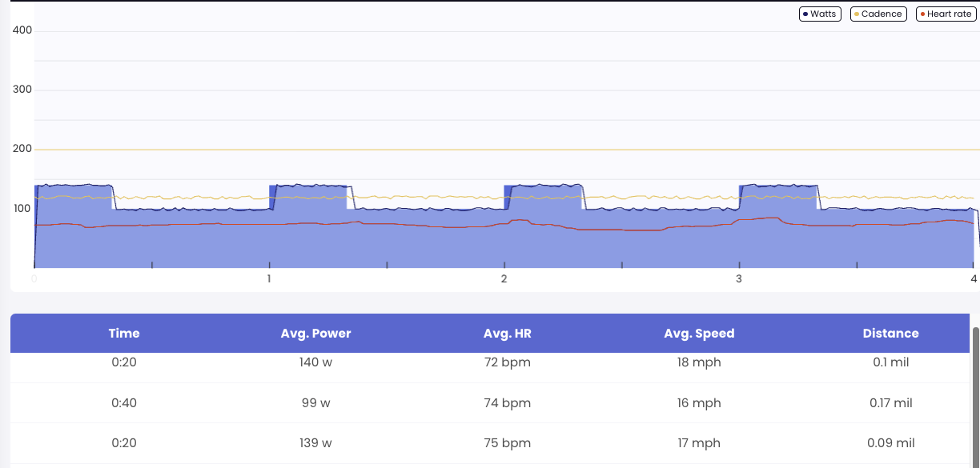
Task: Toggle the Cadence series in chart legend
Action: (878, 14)
